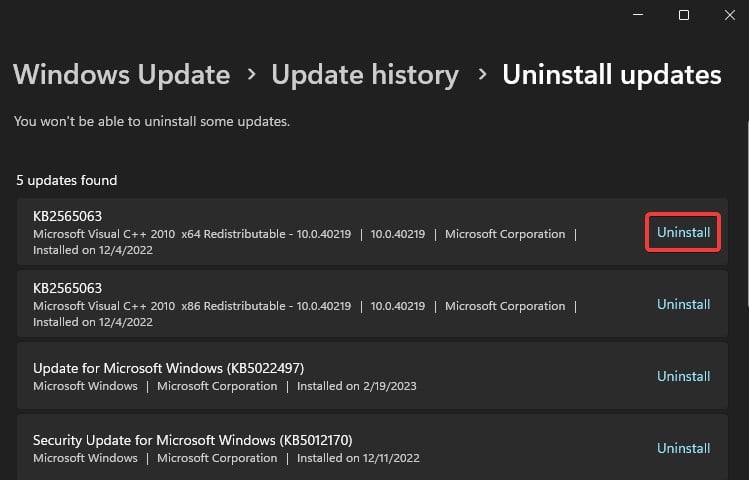This screenshot has width=749, height=480.
Task: Click the 'won't be able to uninstall' notice
Action: [x=152, y=122]
